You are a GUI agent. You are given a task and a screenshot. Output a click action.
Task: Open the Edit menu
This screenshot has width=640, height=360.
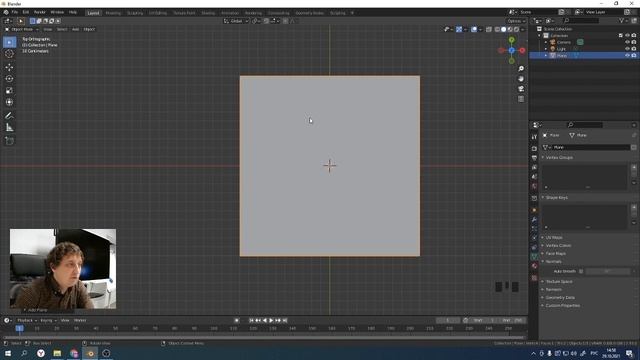(x=26, y=12)
